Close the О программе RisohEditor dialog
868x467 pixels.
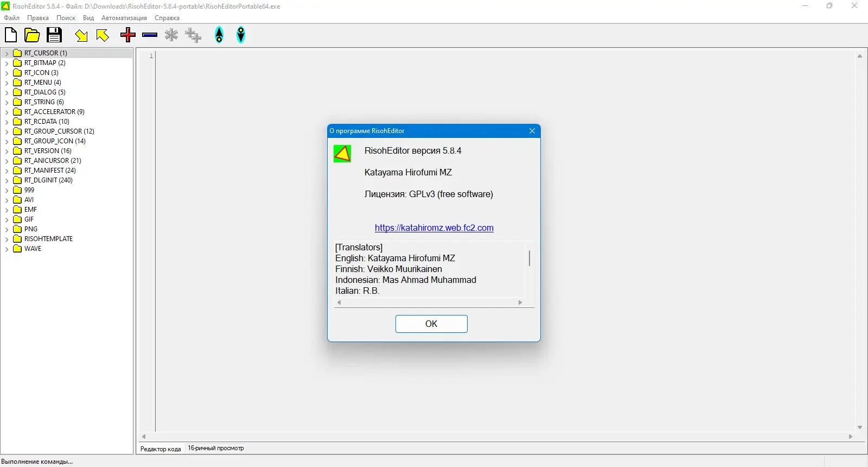(x=532, y=131)
